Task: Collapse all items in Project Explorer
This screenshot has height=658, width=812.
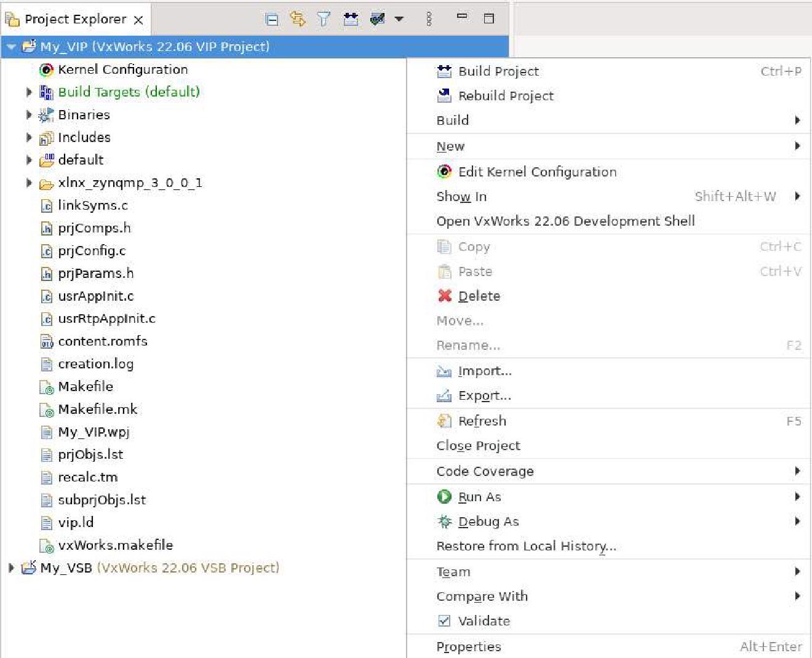Action: click(x=271, y=19)
